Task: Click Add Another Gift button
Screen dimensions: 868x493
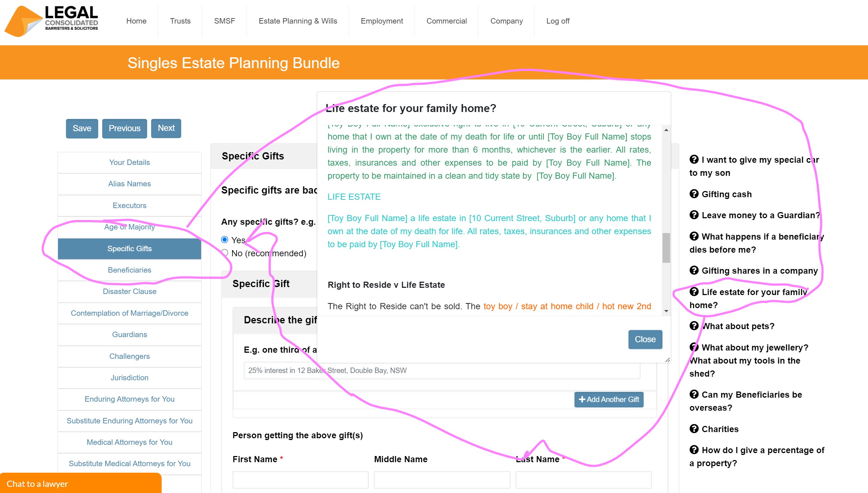Action: (x=608, y=399)
